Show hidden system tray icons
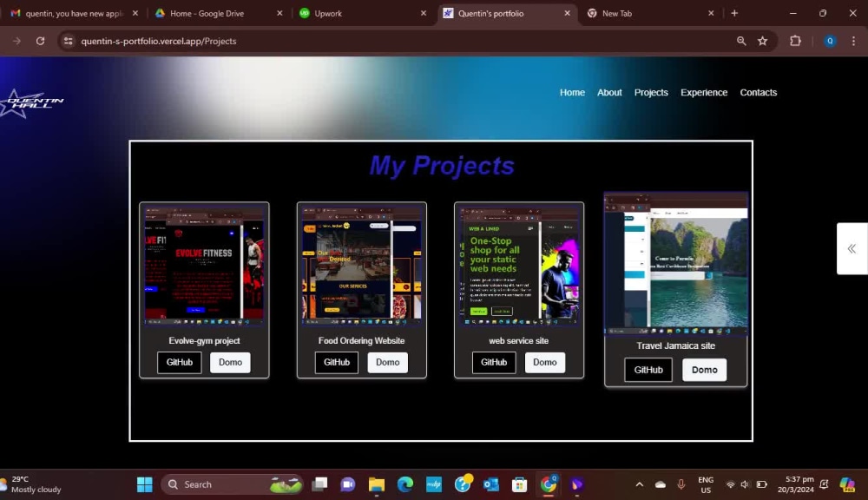Screen dimensions: 868x500 click(640, 484)
